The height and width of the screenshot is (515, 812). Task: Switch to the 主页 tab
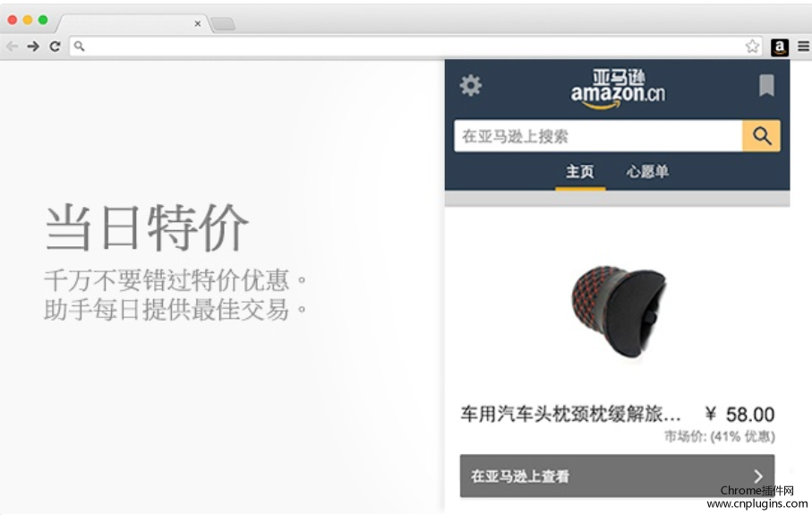point(580,171)
